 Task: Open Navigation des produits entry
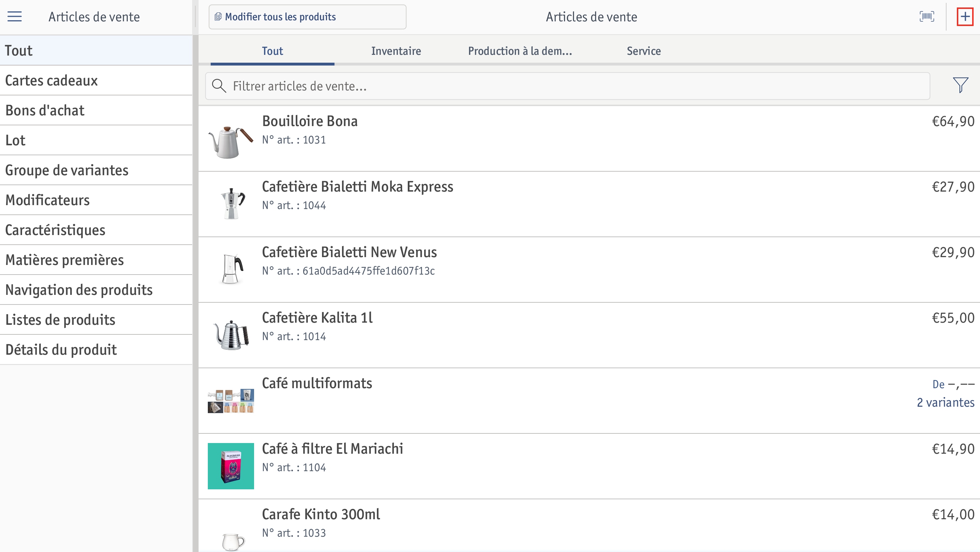[96, 290]
